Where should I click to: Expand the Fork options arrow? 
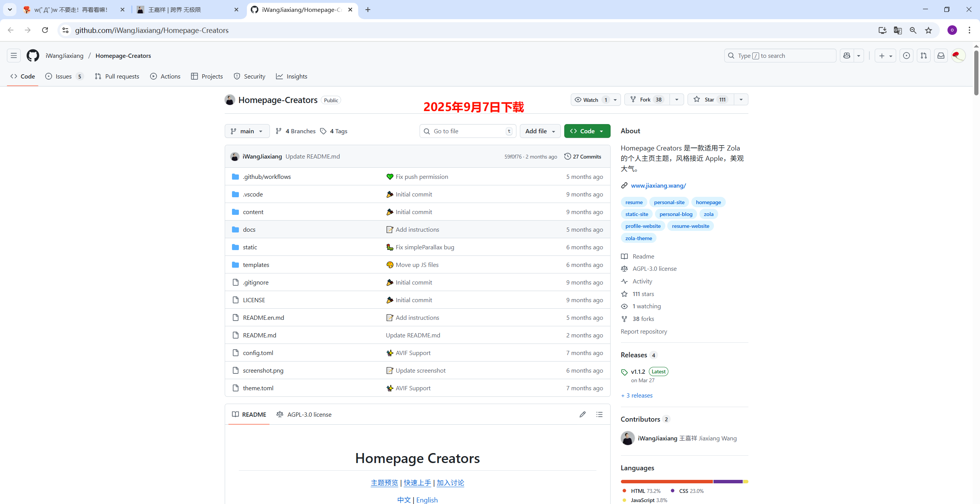[677, 100]
